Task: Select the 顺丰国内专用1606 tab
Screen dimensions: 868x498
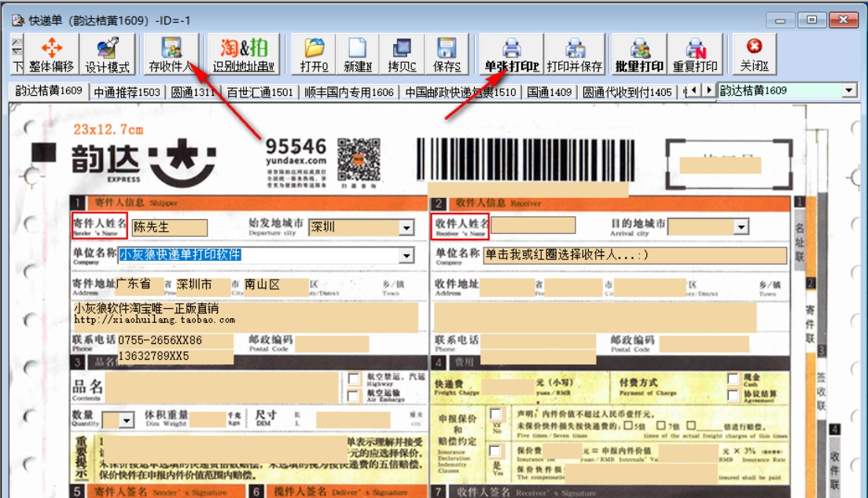Action: [x=349, y=92]
